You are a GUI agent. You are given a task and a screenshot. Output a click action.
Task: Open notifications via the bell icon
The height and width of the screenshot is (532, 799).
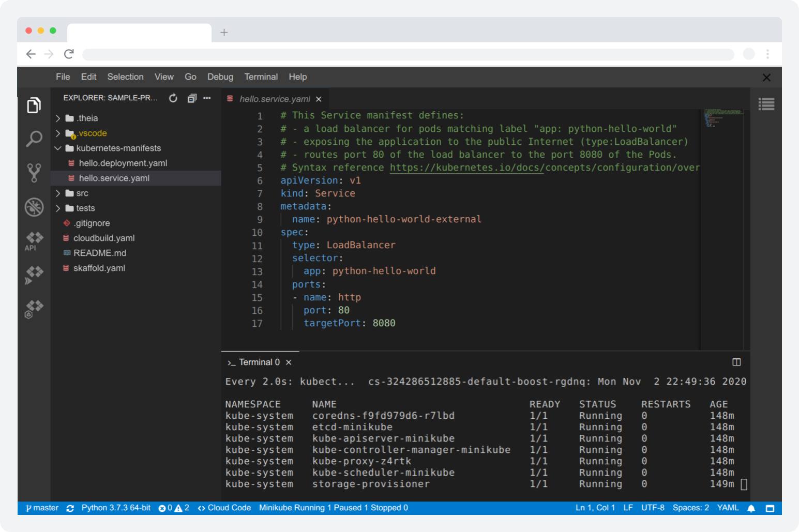[x=751, y=508]
